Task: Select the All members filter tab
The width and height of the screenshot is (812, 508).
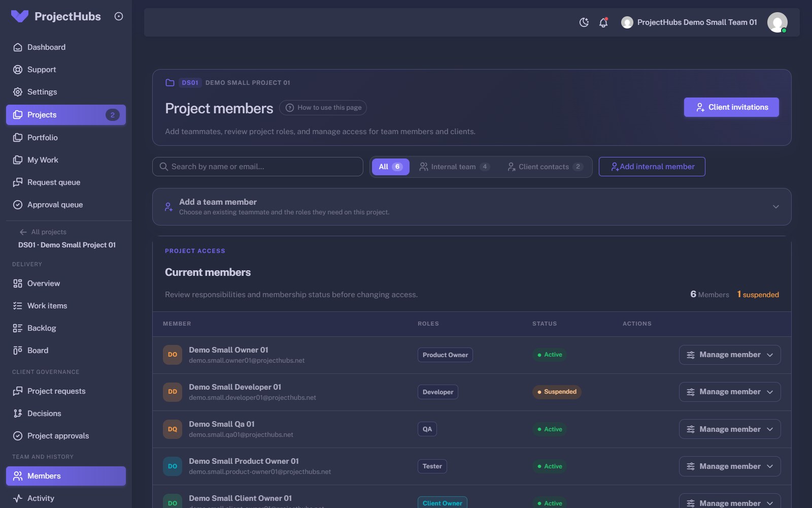Action: (x=391, y=167)
